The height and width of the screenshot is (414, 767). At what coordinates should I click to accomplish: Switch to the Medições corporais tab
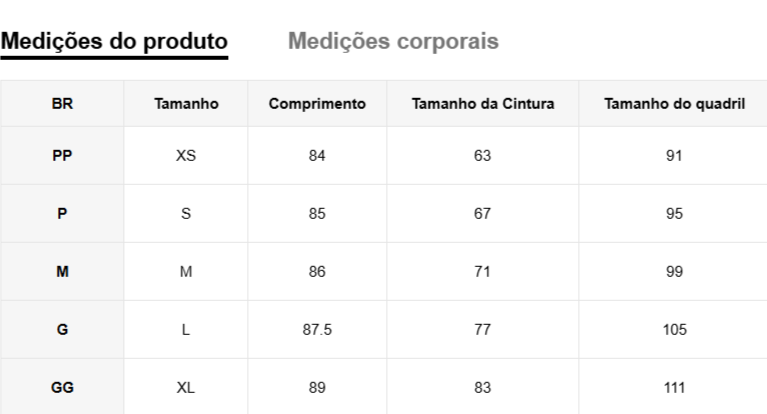pyautogui.click(x=393, y=42)
